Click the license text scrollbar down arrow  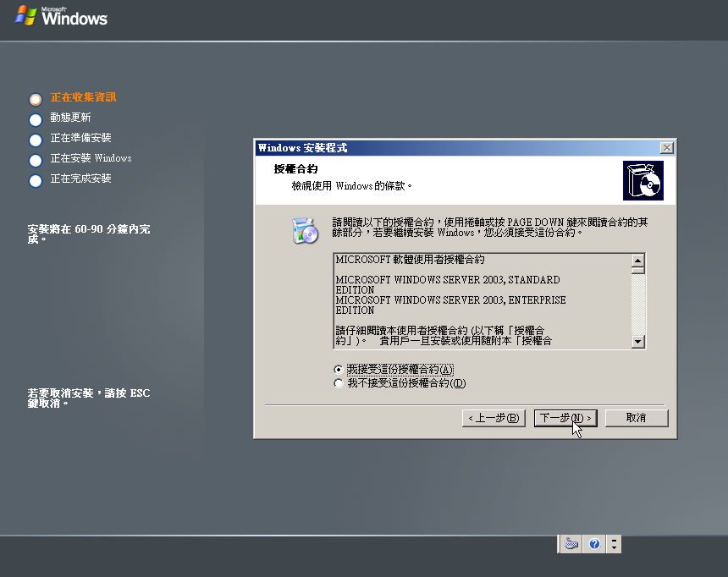pos(638,342)
